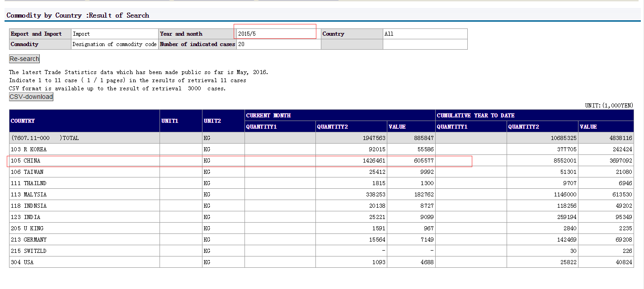Screen dimensions: 644x289
Task: Click the 105 CHINA row country cell
Action: pyautogui.click(x=85, y=161)
